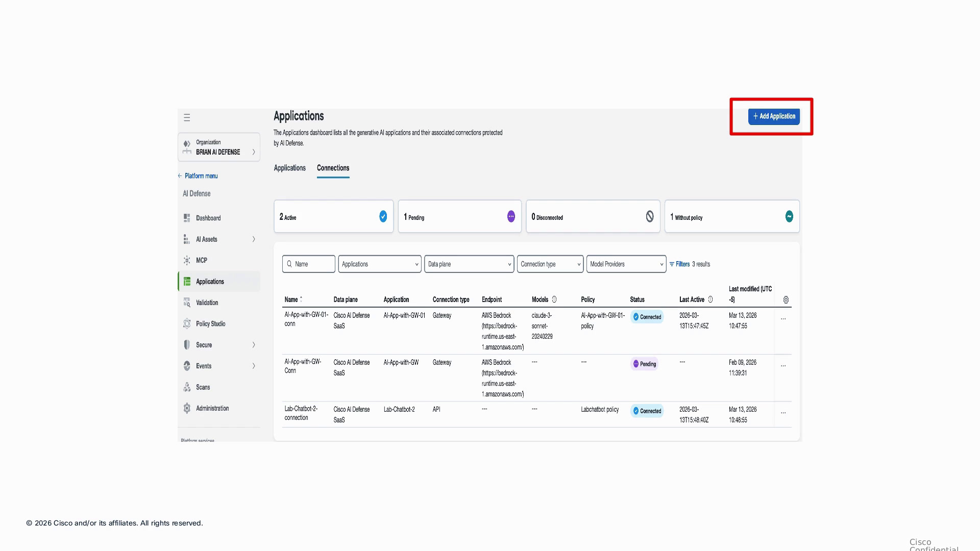Click the Pending status badge
The width and height of the screenshot is (980, 551).
[645, 364]
